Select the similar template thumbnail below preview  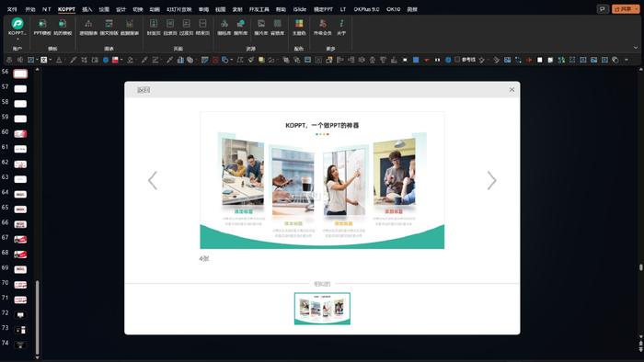pyautogui.click(x=322, y=309)
